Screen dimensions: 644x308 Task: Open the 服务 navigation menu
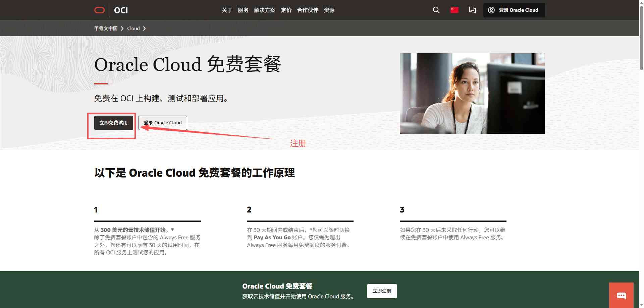(x=243, y=10)
